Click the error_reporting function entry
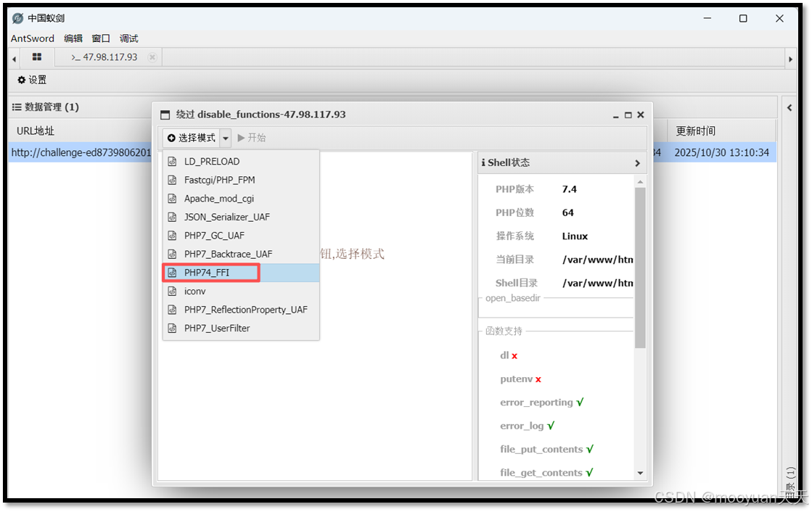This screenshot has height=512, width=812. coord(541,402)
